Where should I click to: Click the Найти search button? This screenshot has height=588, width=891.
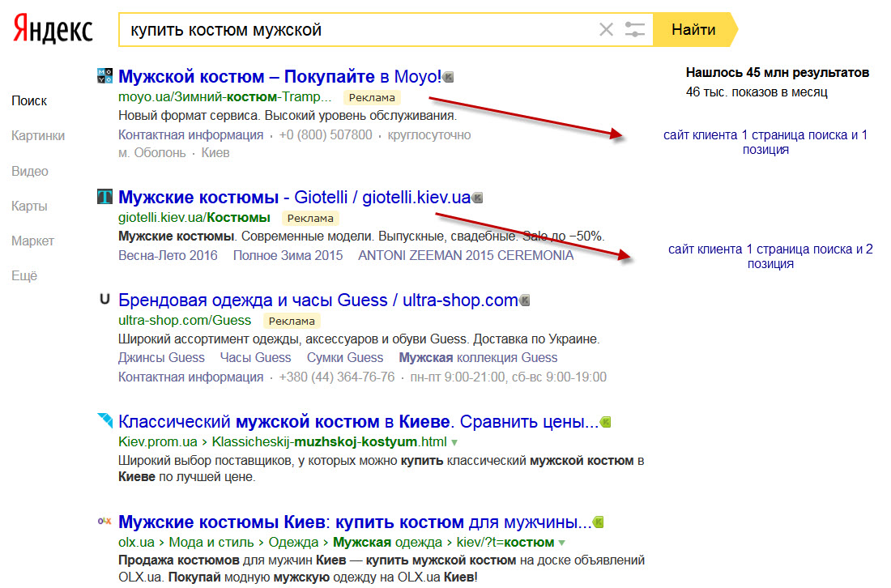tap(695, 29)
